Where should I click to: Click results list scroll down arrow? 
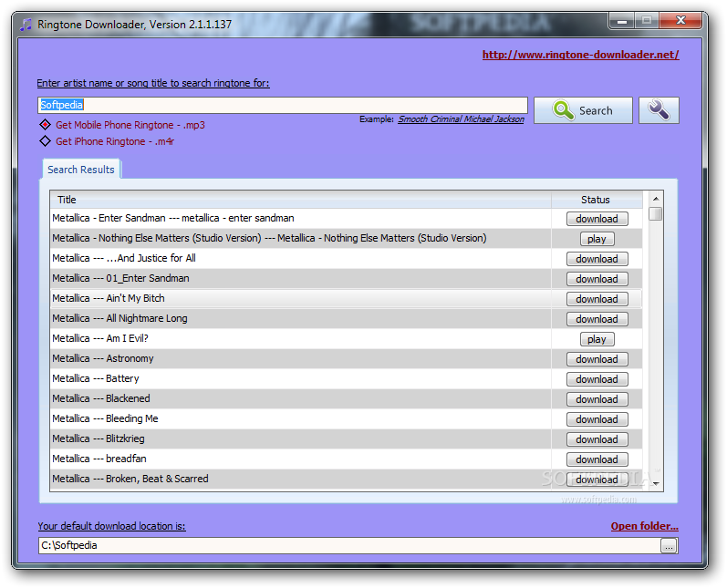[656, 484]
